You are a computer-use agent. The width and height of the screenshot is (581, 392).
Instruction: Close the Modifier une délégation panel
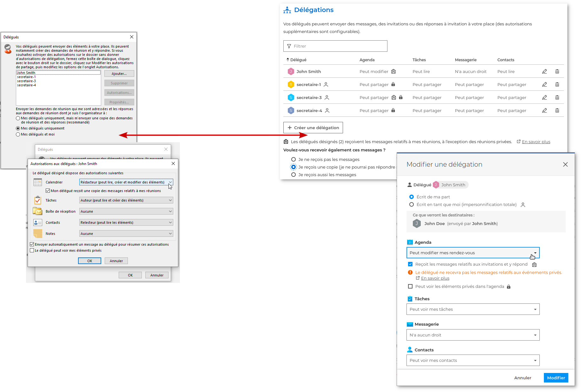click(x=565, y=164)
